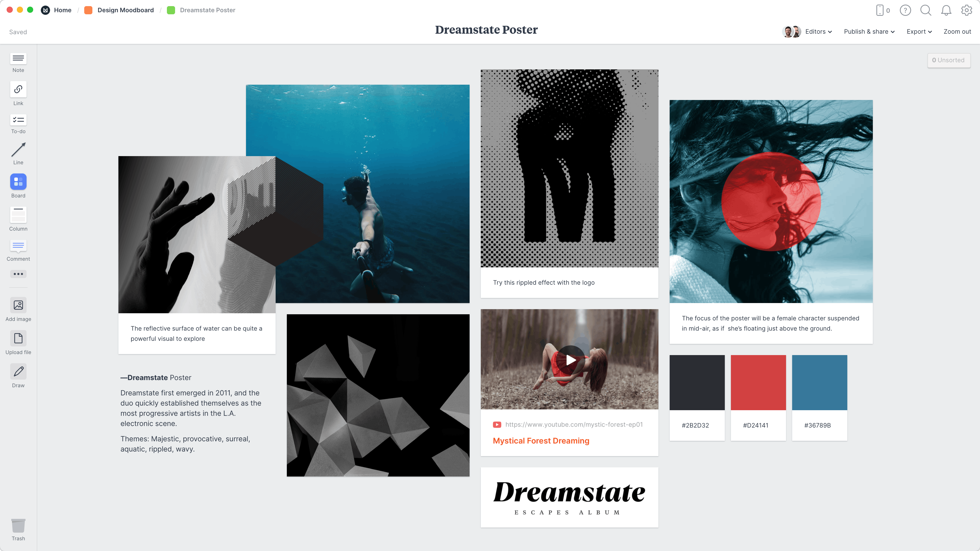The height and width of the screenshot is (551, 980).
Task: Click the search icon in menu bar
Action: tap(926, 10)
